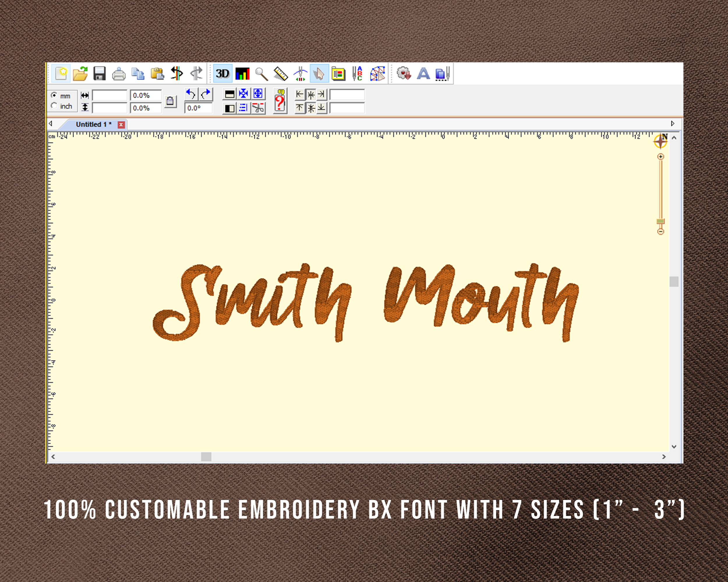Open the ABC lettering tool
728x582 pixels.
[x=357, y=73]
